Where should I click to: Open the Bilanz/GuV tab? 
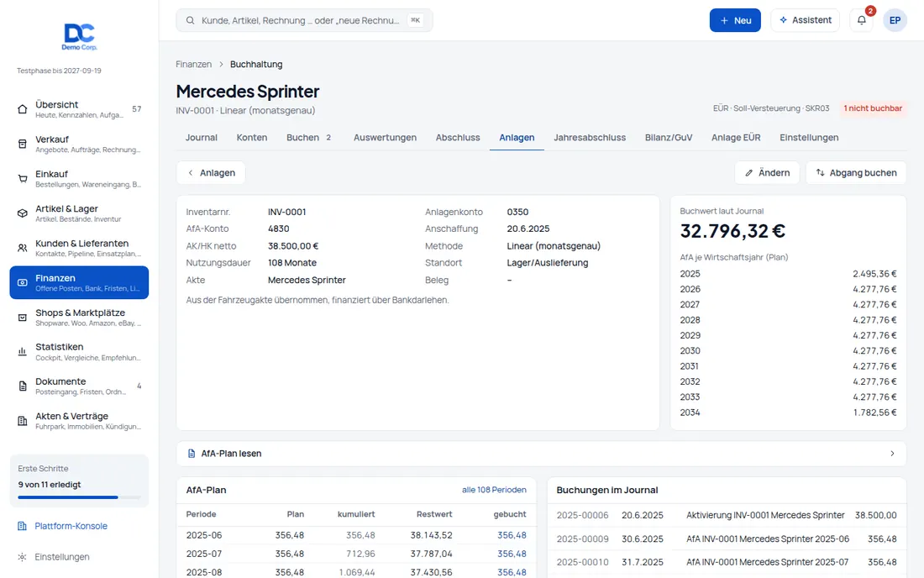coord(669,137)
